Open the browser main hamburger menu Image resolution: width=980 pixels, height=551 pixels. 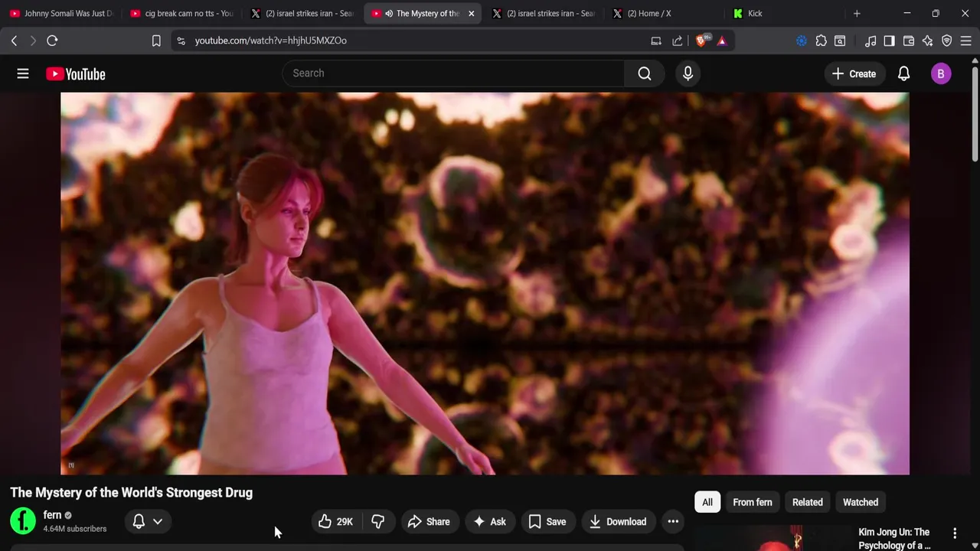[965, 41]
